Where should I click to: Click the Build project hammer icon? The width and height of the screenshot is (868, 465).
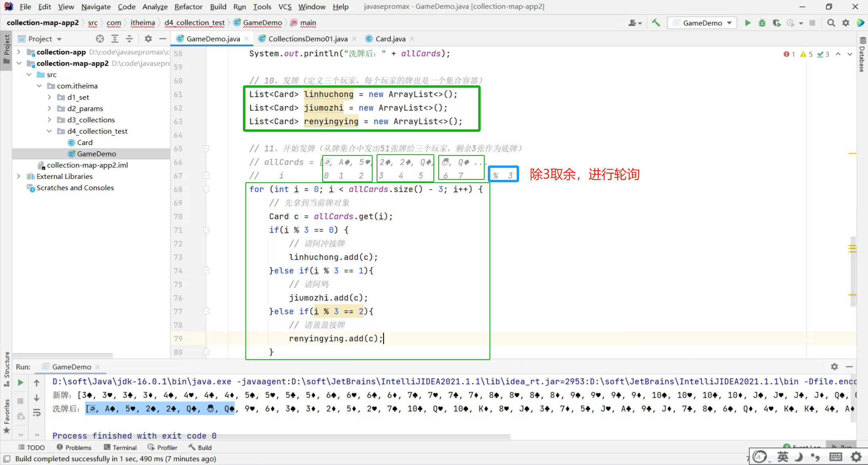656,23
